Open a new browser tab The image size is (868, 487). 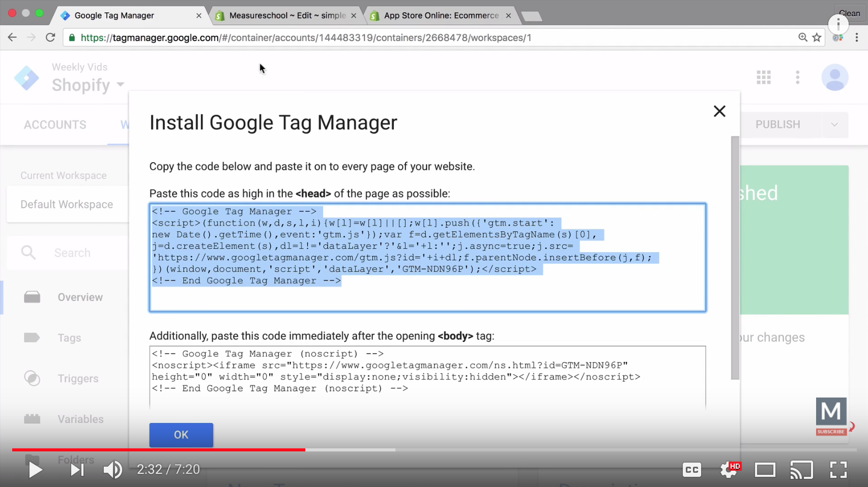point(531,17)
